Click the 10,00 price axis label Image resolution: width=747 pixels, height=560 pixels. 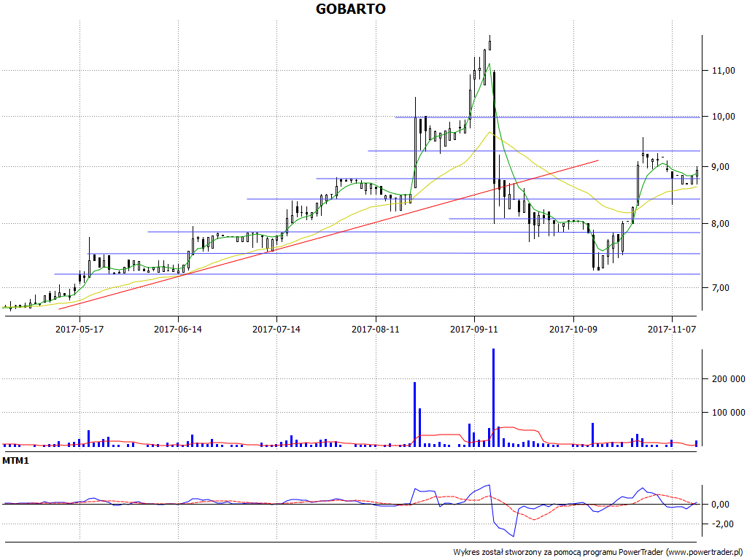723,117
